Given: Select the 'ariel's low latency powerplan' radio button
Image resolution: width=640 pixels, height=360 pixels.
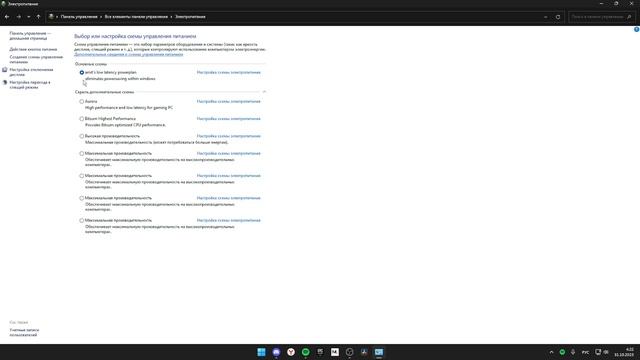Looking at the screenshot, I should tap(82, 72).
